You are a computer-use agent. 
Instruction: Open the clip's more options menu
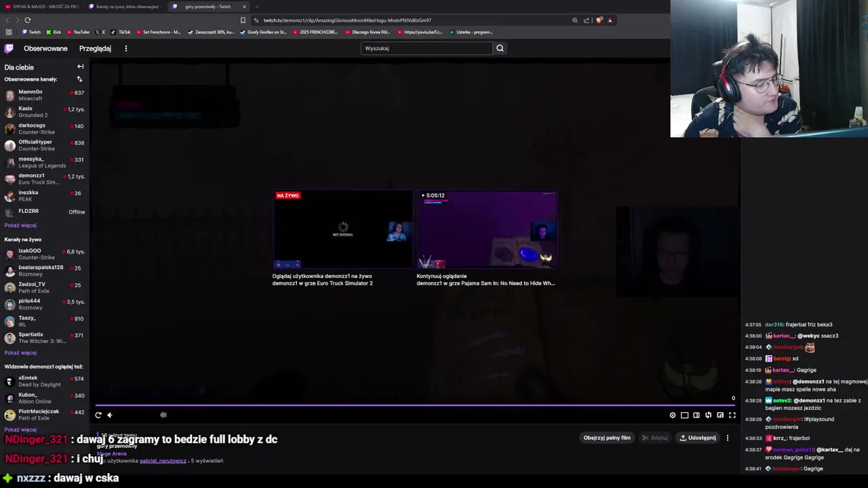click(x=728, y=438)
